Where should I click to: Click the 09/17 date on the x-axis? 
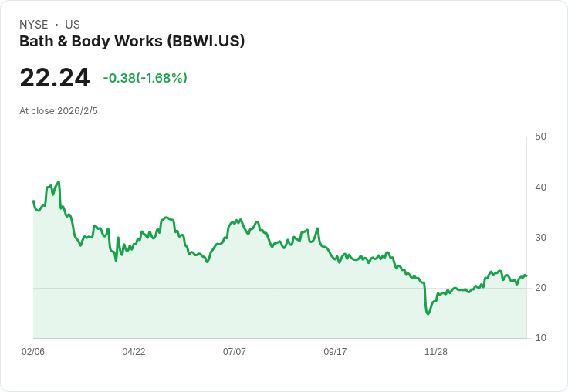(335, 351)
